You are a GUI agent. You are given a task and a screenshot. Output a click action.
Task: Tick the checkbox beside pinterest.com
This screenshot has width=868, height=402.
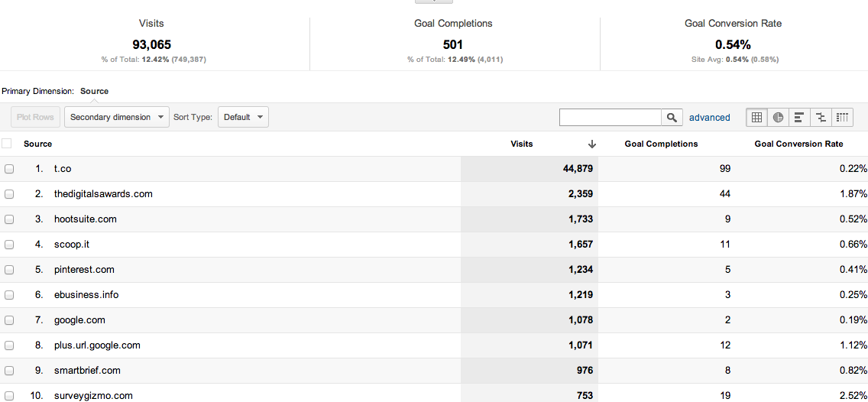point(9,270)
